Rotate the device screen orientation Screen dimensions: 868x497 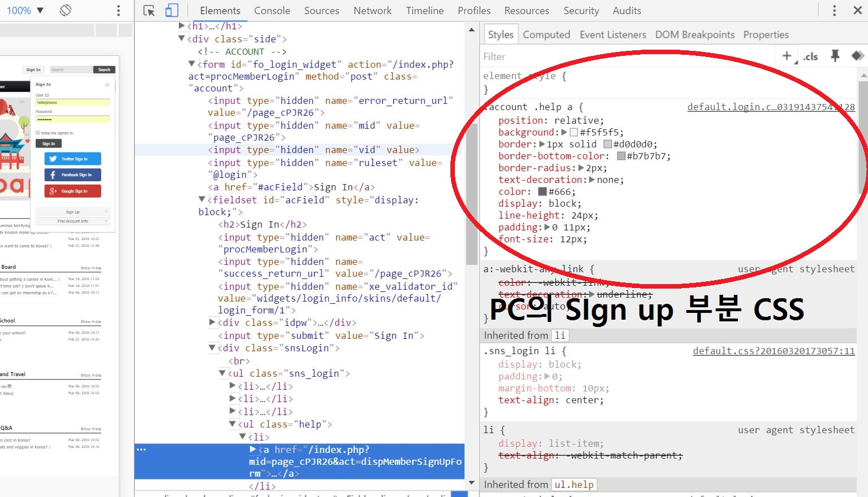[x=66, y=10]
